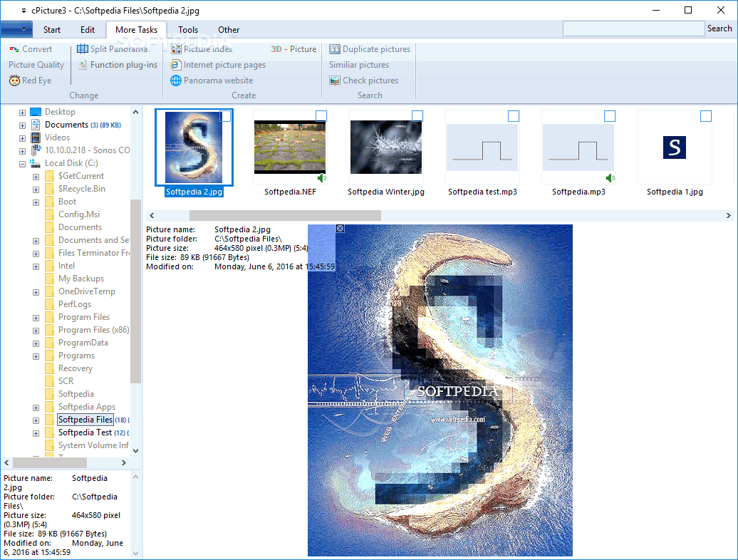
Task: Click the folder tree left scroll arrow
Action: (x=6, y=463)
